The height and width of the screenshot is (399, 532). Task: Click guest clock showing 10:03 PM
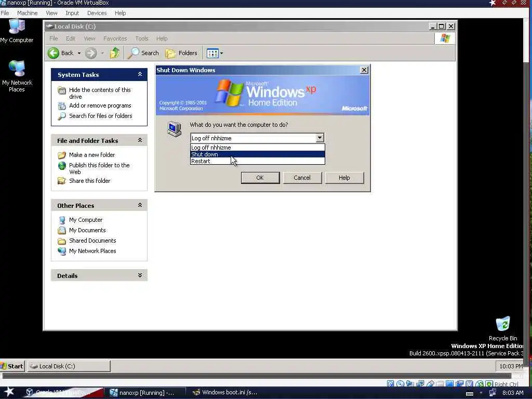point(511,366)
